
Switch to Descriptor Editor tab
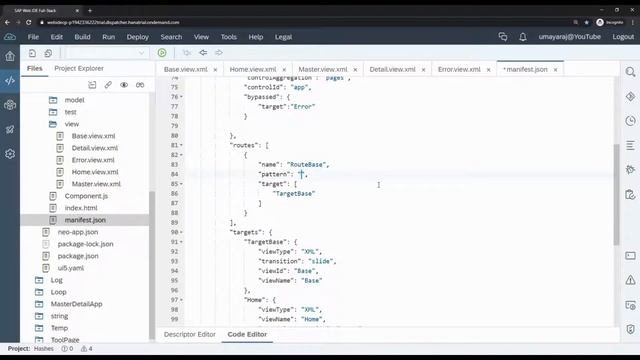[190, 334]
